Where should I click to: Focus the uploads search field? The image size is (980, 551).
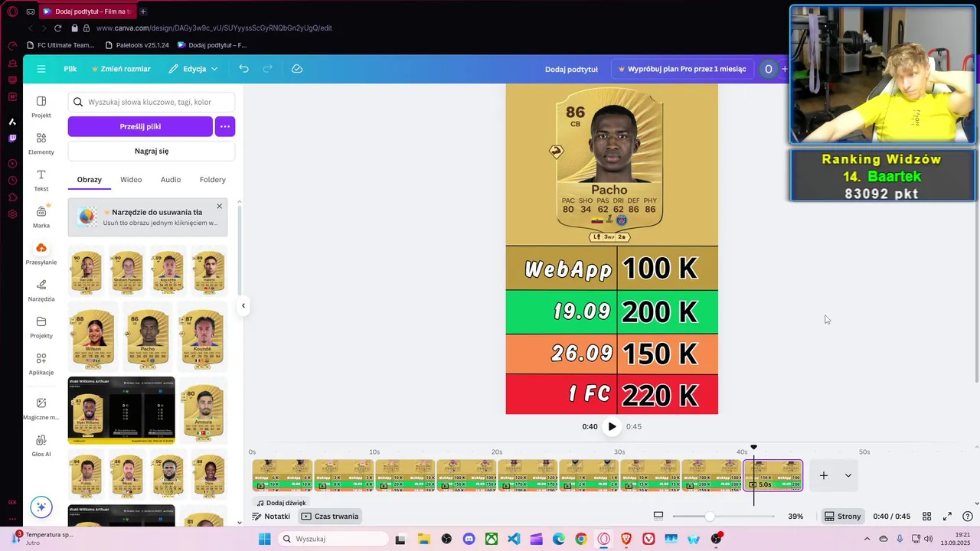tap(152, 102)
